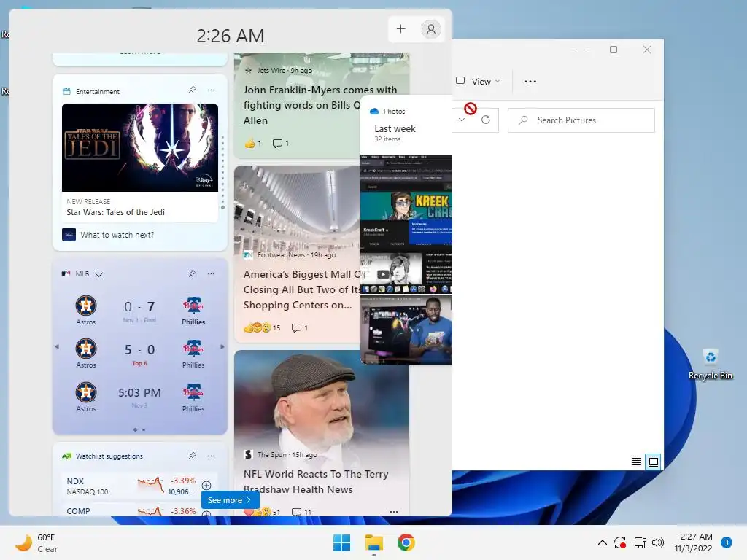This screenshot has width=747, height=560.
Task: Open network settings from tray
Action: pyautogui.click(x=640, y=542)
